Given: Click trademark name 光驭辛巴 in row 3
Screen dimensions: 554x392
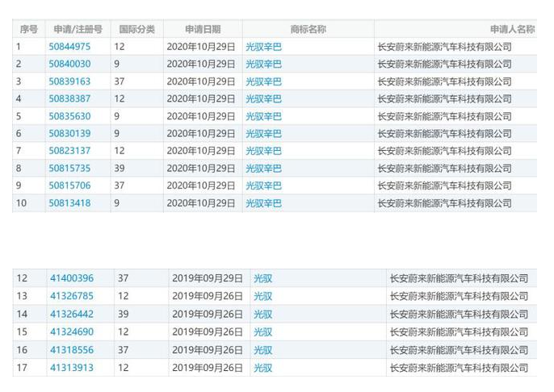Looking at the screenshot, I should (x=263, y=81).
